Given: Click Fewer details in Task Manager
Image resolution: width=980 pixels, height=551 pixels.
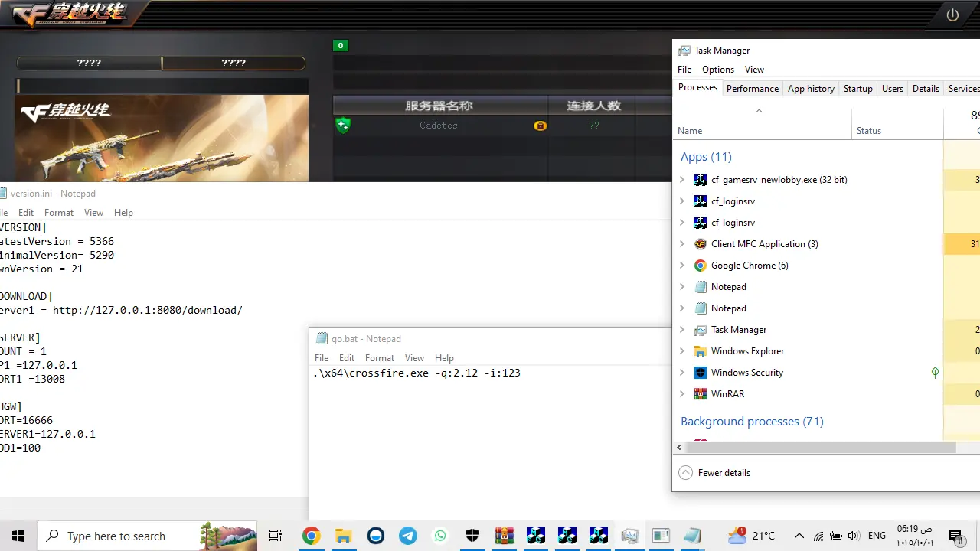Looking at the screenshot, I should (x=715, y=473).
